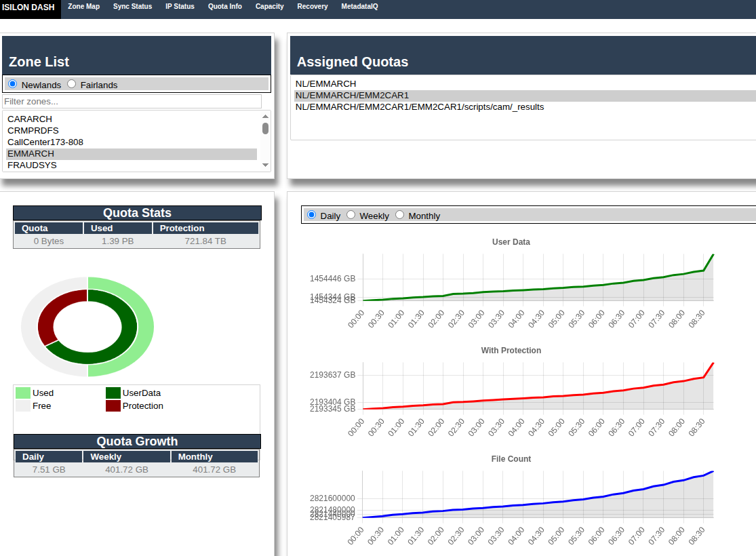The image size is (756, 556).
Task: Click the User Data chart title
Action: point(511,241)
